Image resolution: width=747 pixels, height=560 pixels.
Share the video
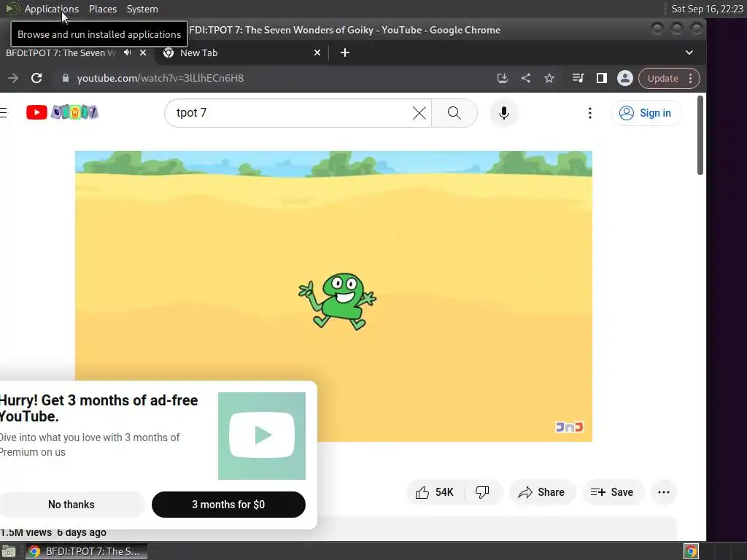[x=542, y=492]
